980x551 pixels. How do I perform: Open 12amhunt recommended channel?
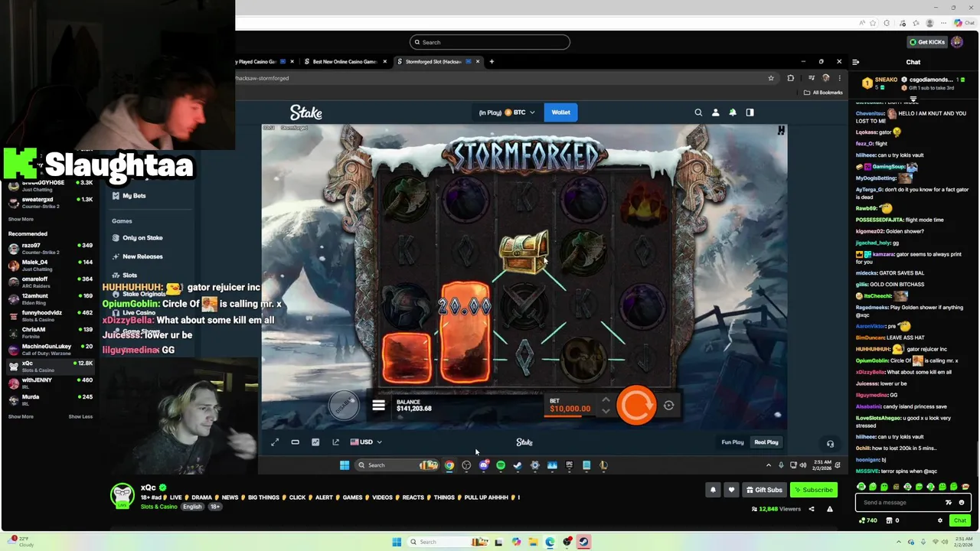pos(51,299)
